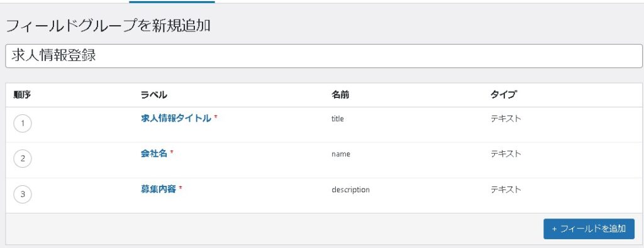Click the + フィールドを追加 button
644x248 pixels.
pyautogui.click(x=589, y=229)
